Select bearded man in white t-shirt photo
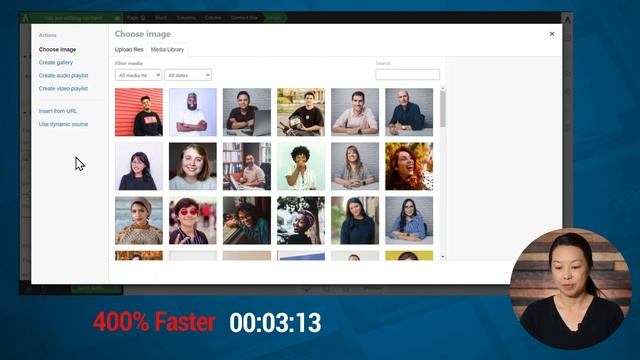Image resolution: width=640 pixels, height=360 pixels. click(193, 112)
